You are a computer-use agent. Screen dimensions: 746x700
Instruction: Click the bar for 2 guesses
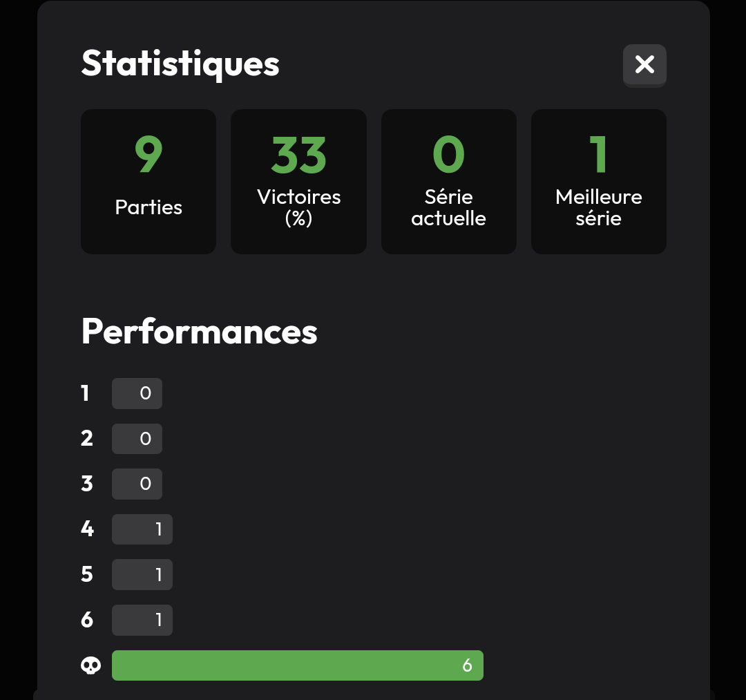click(137, 439)
